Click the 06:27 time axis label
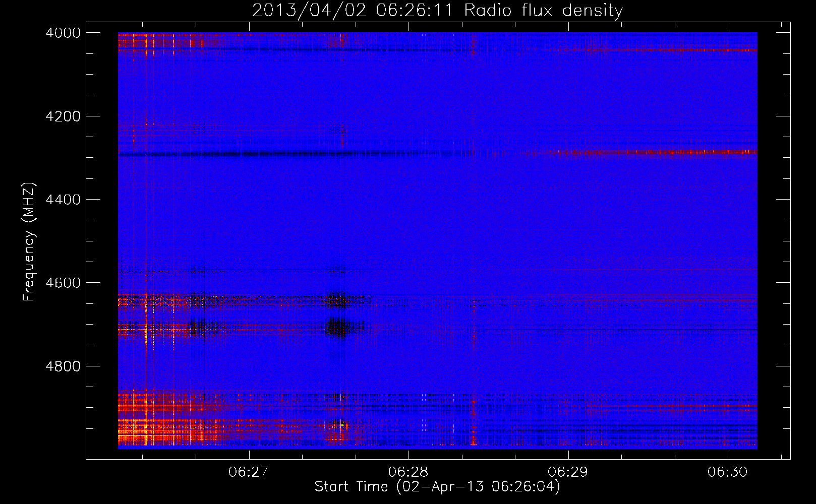Image resolution: width=816 pixels, height=504 pixels. pyautogui.click(x=249, y=472)
